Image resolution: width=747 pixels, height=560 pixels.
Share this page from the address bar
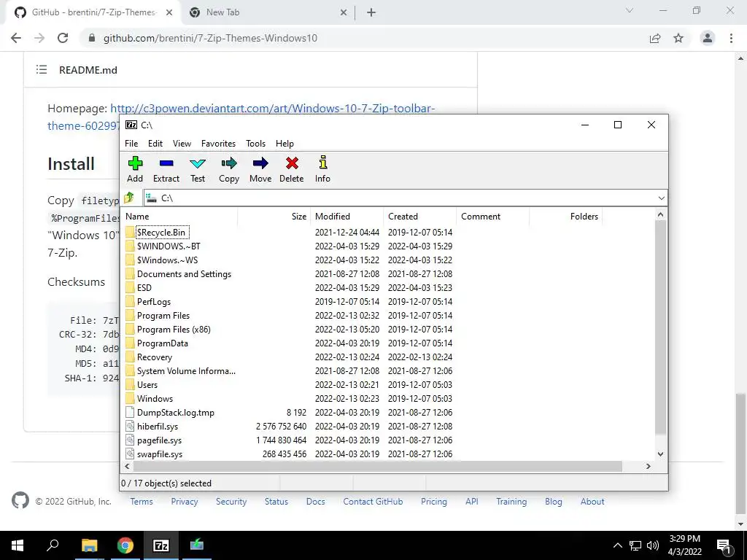coord(655,38)
